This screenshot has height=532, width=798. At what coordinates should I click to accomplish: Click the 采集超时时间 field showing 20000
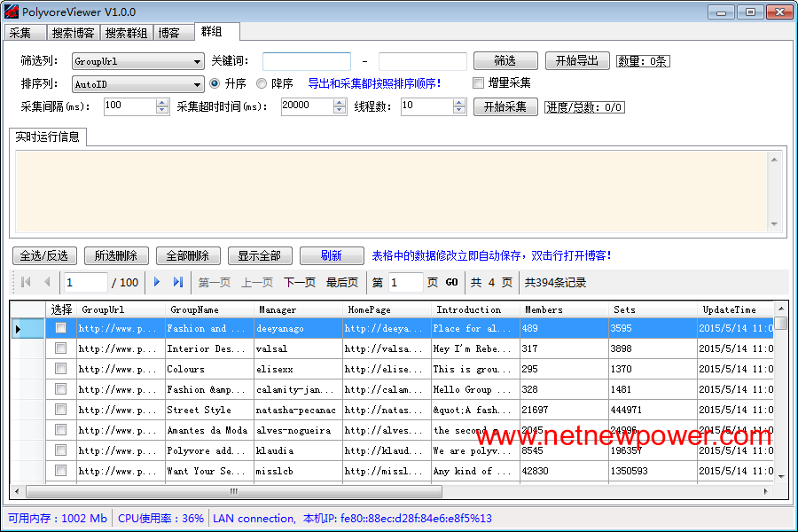[x=308, y=106]
